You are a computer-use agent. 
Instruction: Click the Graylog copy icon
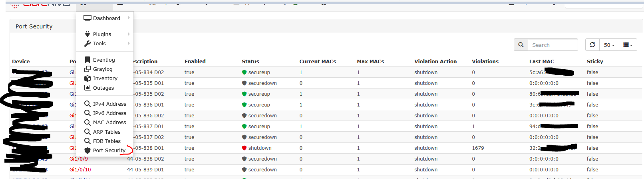pyautogui.click(x=87, y=69)
